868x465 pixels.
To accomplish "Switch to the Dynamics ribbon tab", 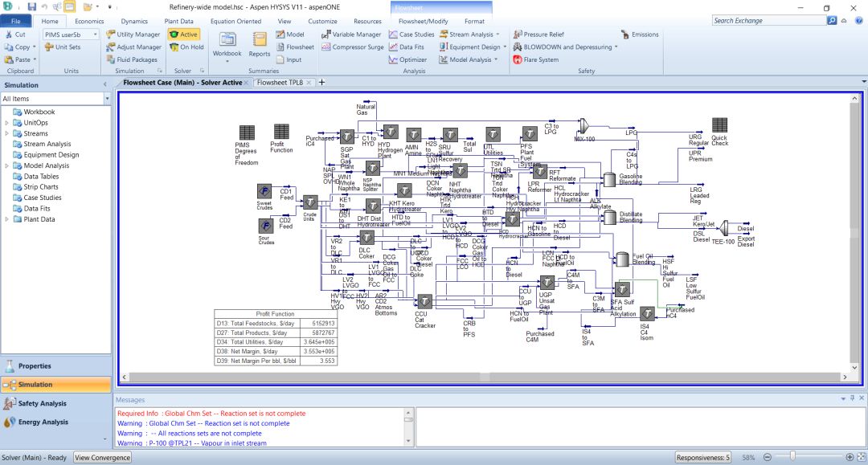I will (x=134, y=21).
